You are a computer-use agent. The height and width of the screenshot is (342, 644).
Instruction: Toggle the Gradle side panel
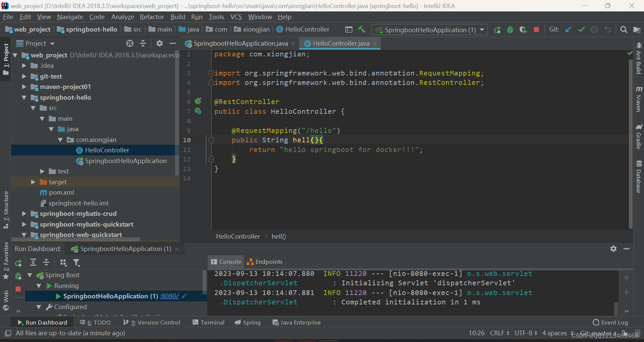(x=639, y=137)
